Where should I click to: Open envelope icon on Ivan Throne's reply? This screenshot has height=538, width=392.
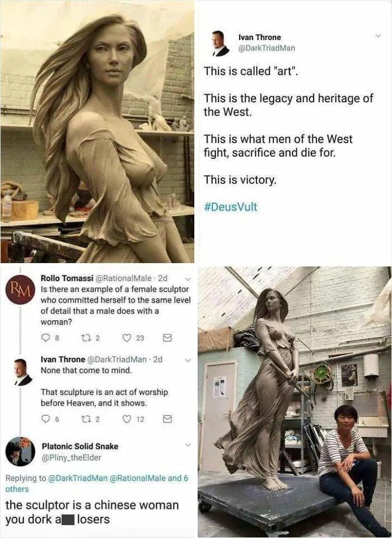[x=167, y=419]
